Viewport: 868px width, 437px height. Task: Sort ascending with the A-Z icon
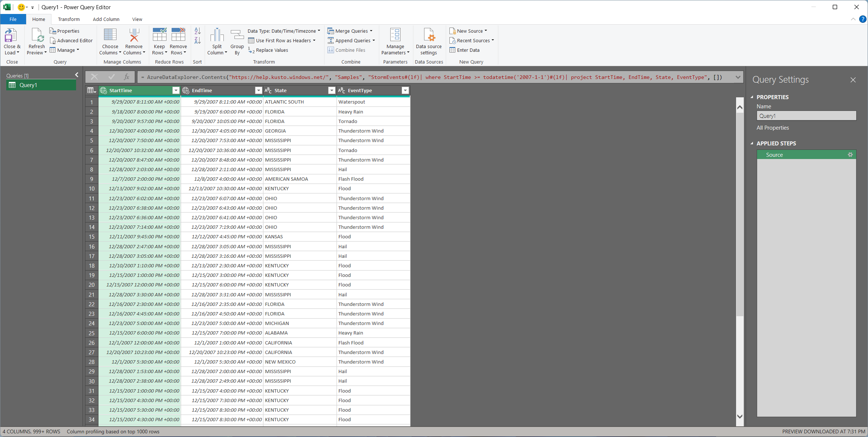click(198, 31)
